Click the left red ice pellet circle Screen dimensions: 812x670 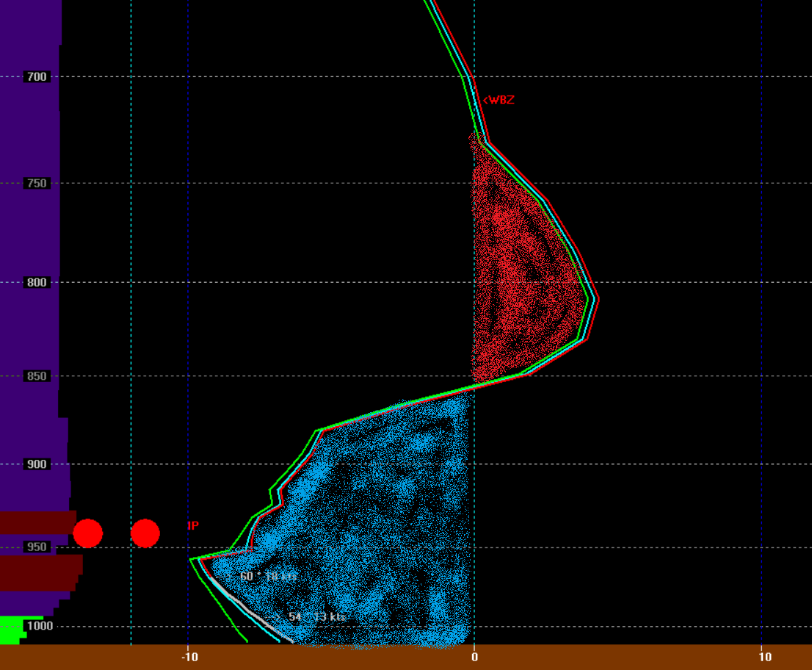(87, 533)
